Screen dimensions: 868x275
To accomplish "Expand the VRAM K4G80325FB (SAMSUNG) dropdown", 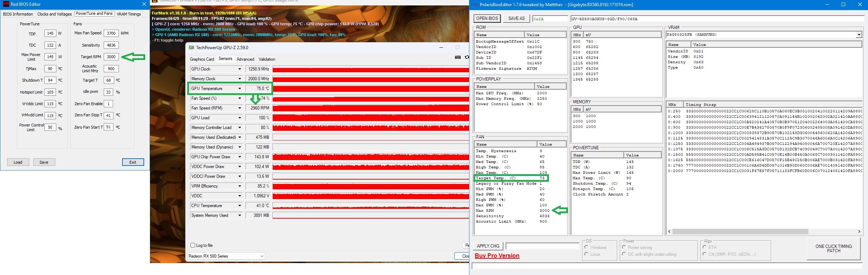I will 859,35.
